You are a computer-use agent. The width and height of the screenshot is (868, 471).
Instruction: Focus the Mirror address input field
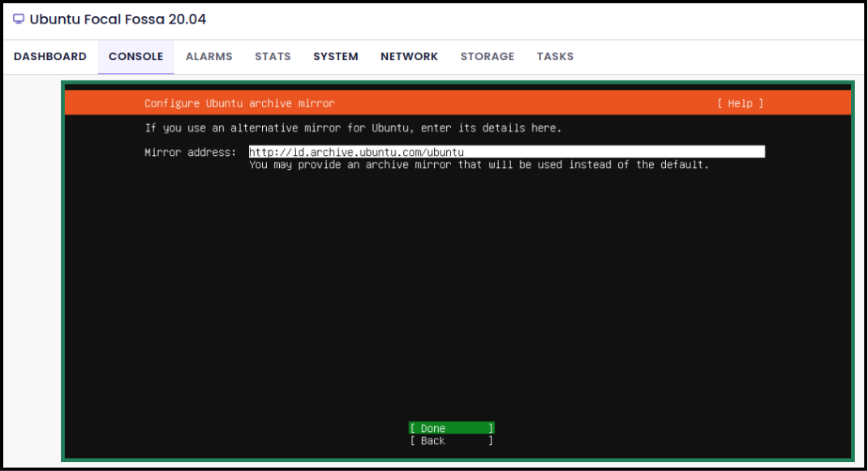(507, 152)
